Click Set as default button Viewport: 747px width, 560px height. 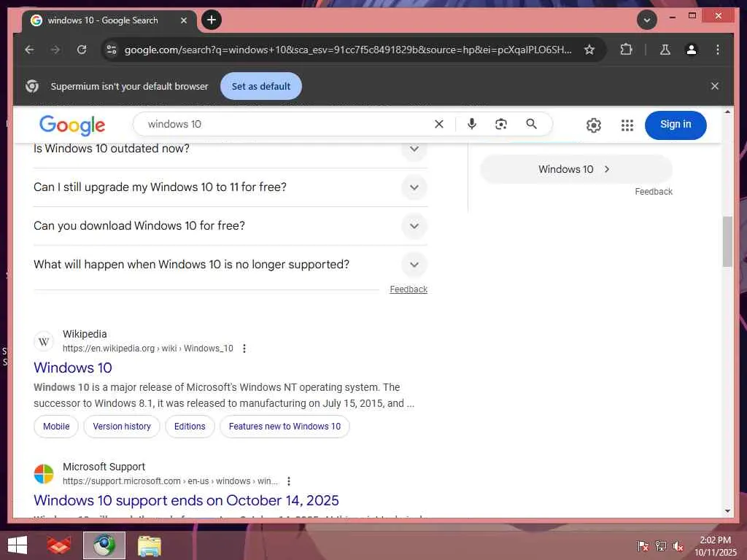(261, 86)
